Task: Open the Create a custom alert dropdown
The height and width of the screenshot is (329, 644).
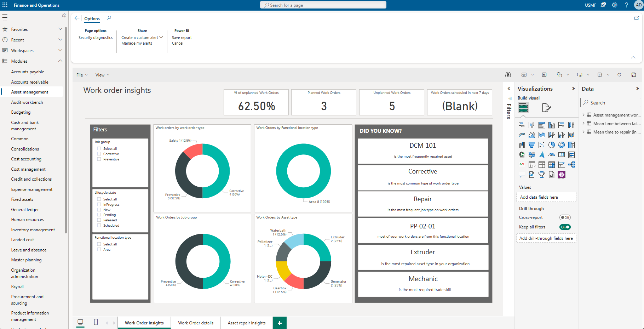Action: tap(161, 37)
